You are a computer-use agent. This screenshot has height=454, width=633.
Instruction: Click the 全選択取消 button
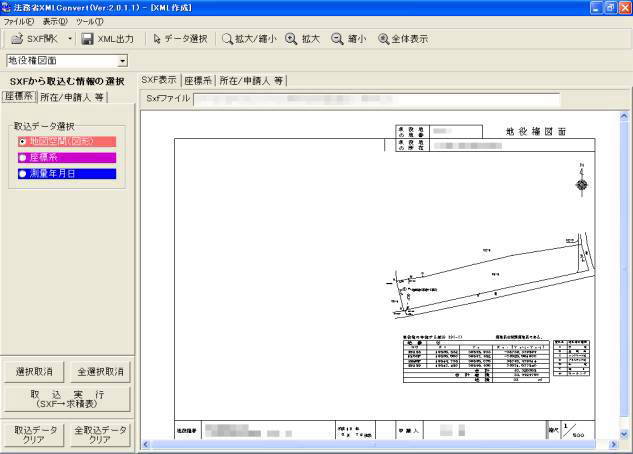(99, 371)
